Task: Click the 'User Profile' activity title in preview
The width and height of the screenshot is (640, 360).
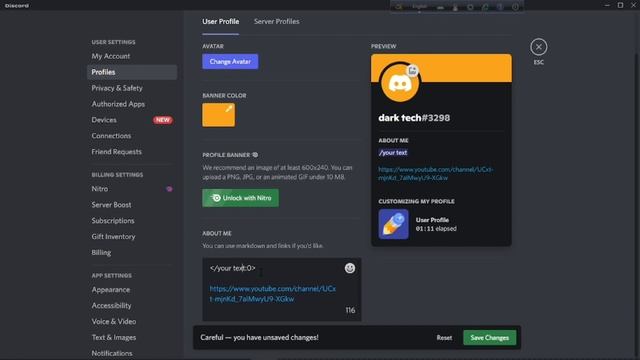Action: click(432, 220)
